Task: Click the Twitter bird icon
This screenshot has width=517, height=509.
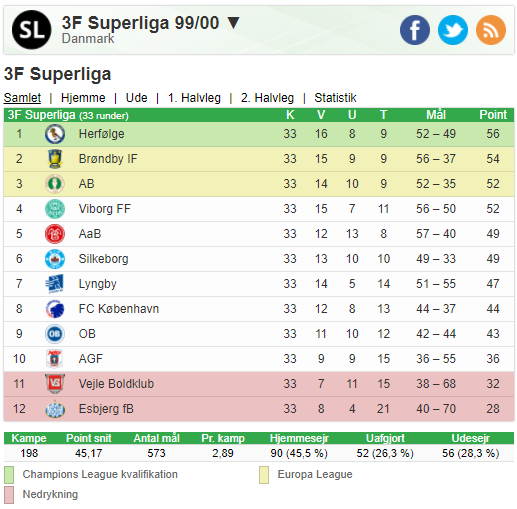Action: [x=453, y=30]
